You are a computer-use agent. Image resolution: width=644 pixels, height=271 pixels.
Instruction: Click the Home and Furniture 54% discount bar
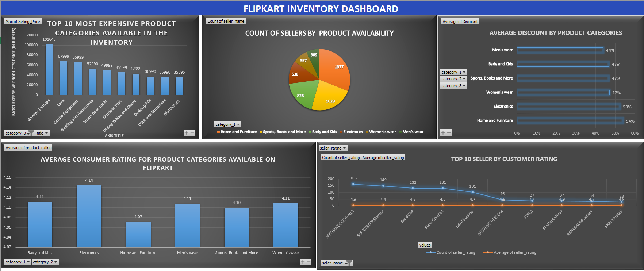click(x=570, y=120)
